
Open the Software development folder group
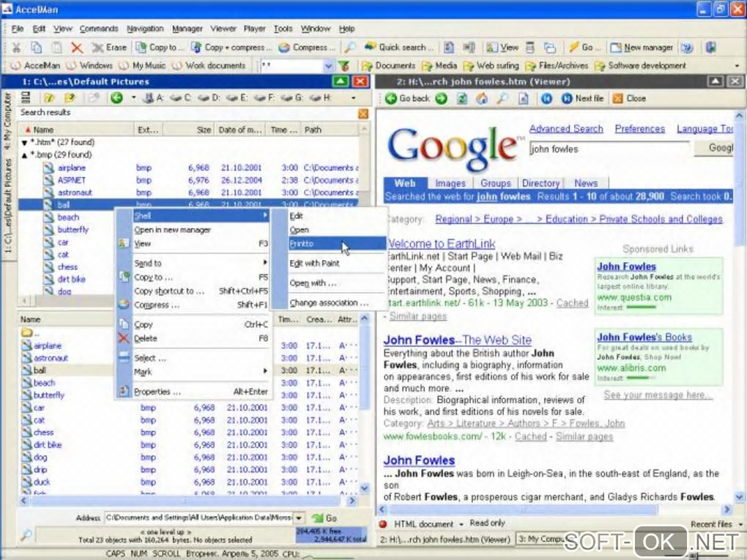tap(641, 65)
